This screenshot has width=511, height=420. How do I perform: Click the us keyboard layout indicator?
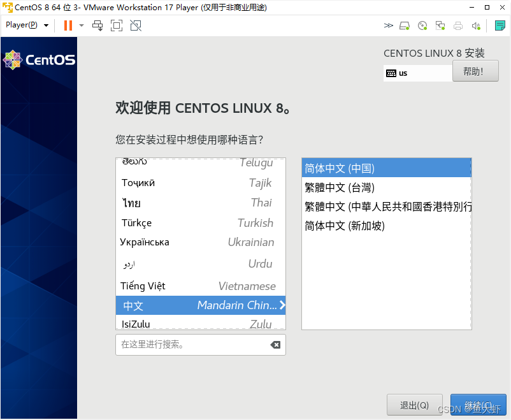pos(417,73)
